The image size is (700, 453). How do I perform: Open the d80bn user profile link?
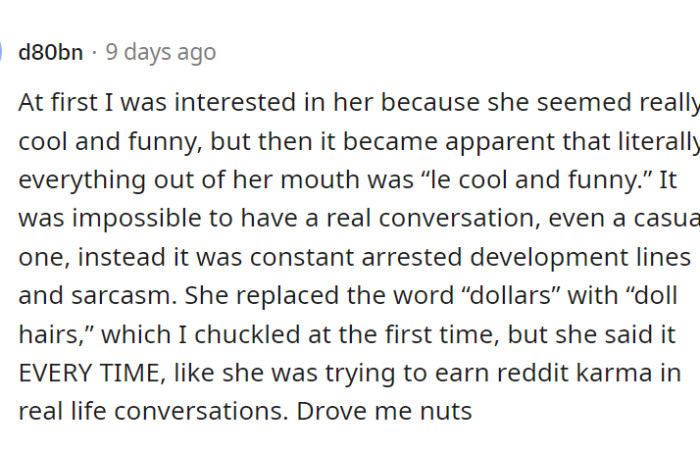(50, 52)
